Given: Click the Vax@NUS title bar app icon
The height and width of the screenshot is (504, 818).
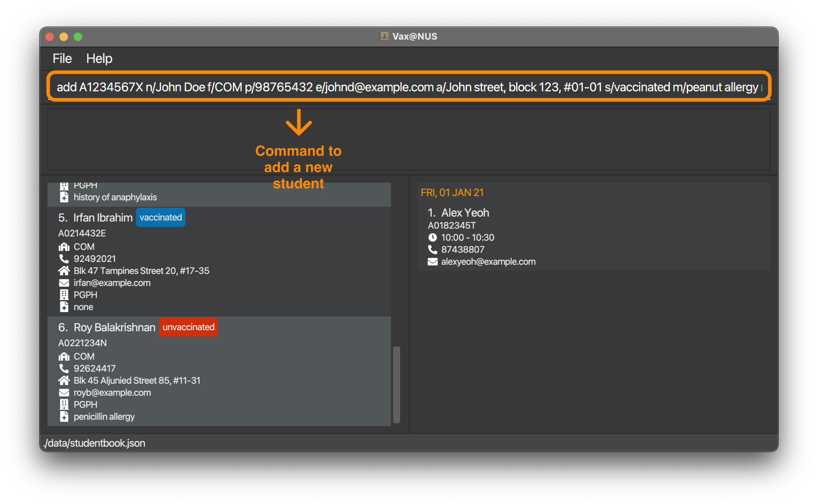Looking at the screenshot, I should [x=384, y=36].
